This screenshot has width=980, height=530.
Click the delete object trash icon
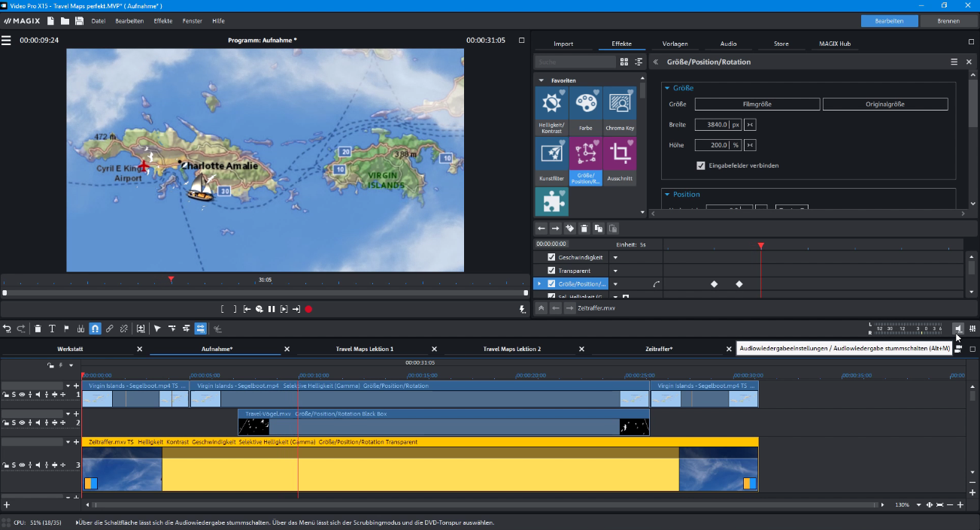click(38, 329)
